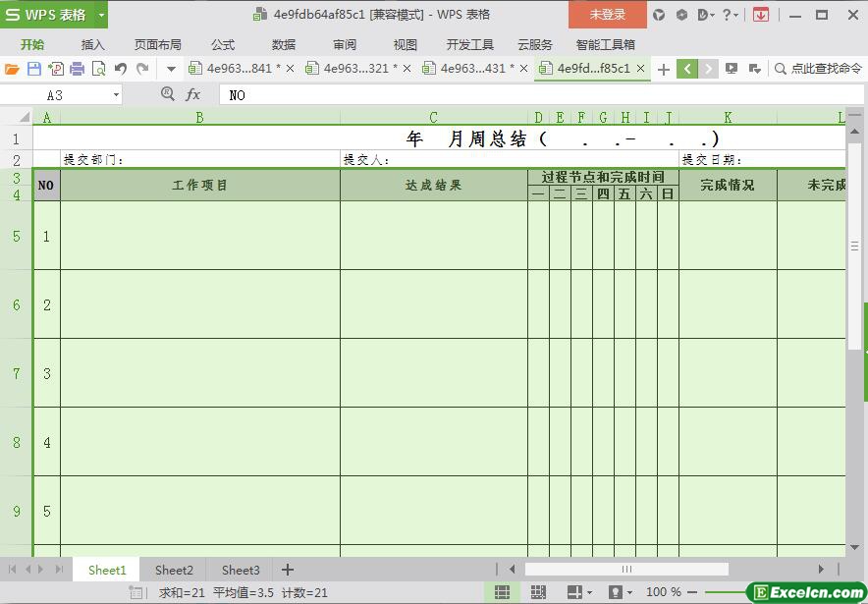Click the formula bar input showing NO
This screenshot has width=868, height=604.
tap(530, 95)
